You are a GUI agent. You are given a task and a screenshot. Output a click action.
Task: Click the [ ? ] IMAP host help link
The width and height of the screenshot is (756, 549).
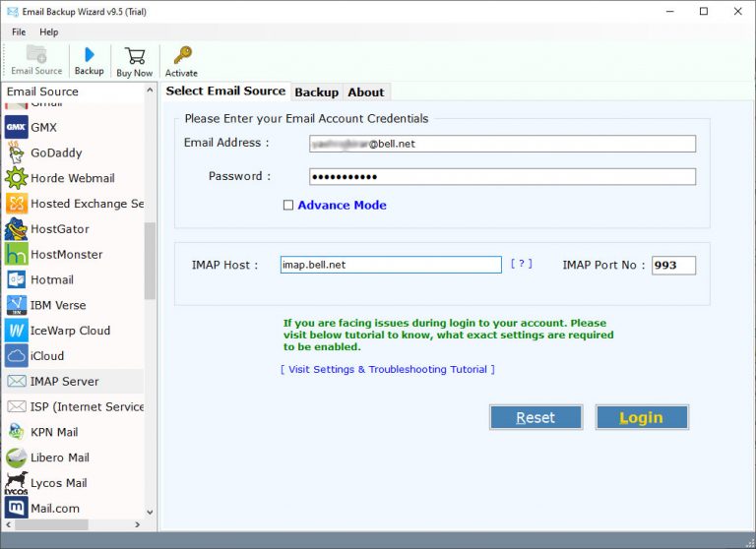pos(521,264)
